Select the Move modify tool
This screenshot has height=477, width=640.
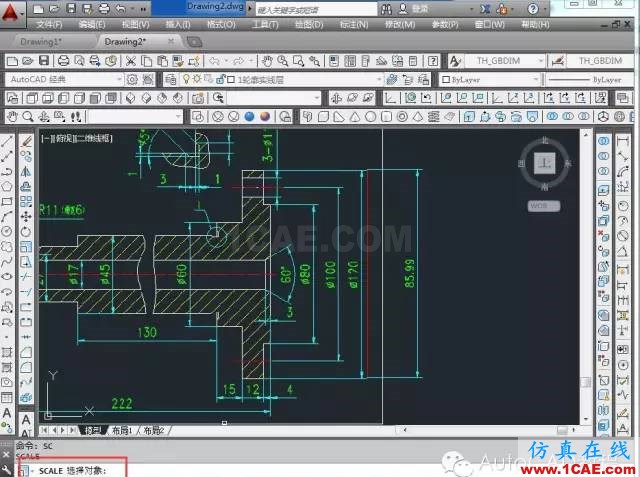(26, 217)
